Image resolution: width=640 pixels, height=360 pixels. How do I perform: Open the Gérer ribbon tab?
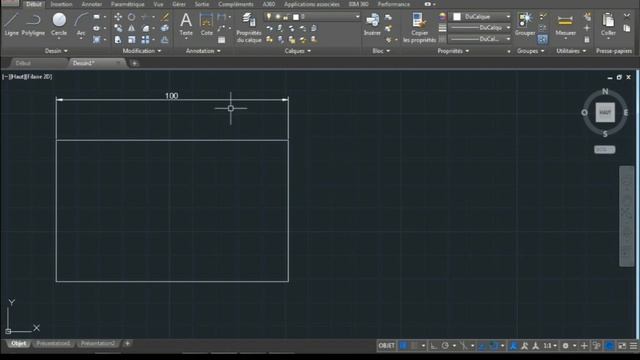point(179,4)
